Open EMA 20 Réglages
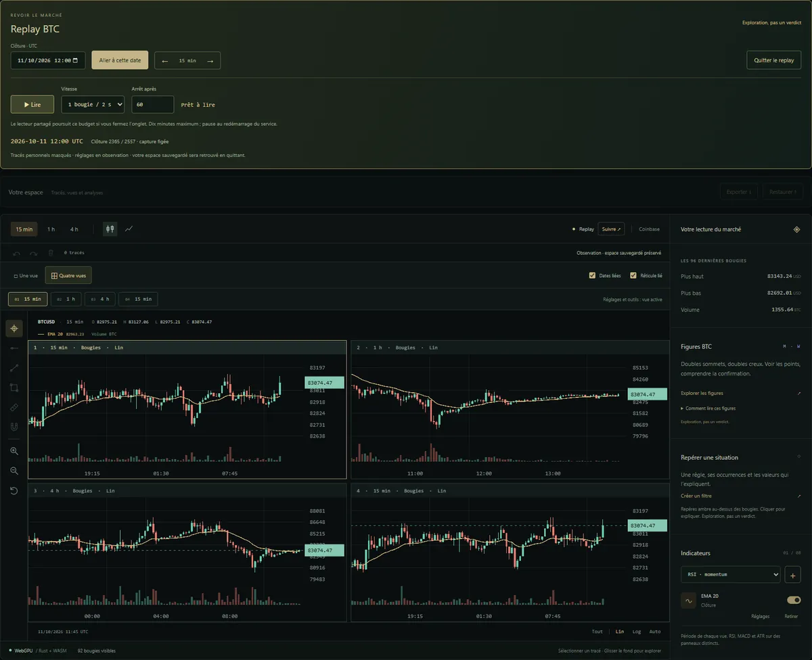 [x=761, y=617]
